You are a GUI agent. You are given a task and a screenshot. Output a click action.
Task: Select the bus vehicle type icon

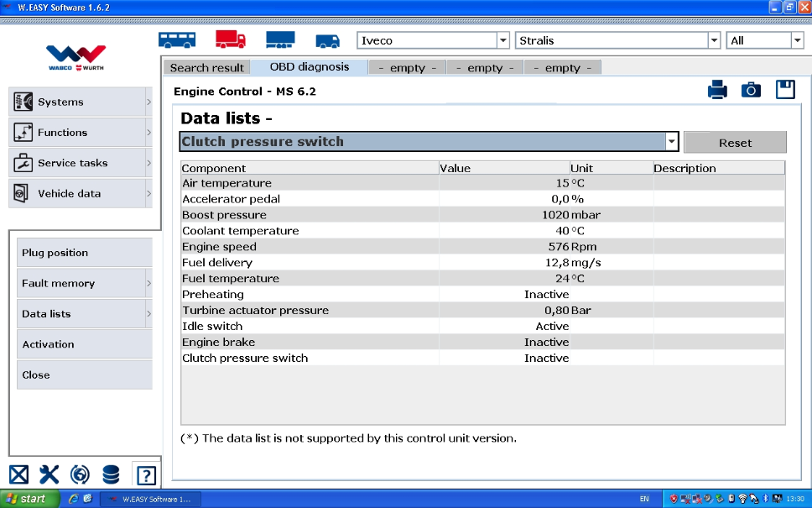click(x=177, y=40)
